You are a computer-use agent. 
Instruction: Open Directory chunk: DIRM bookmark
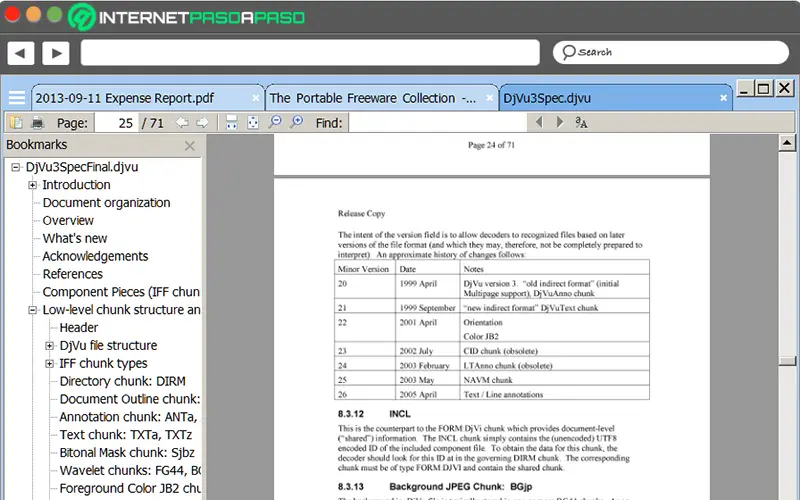[x=122, y=382]
